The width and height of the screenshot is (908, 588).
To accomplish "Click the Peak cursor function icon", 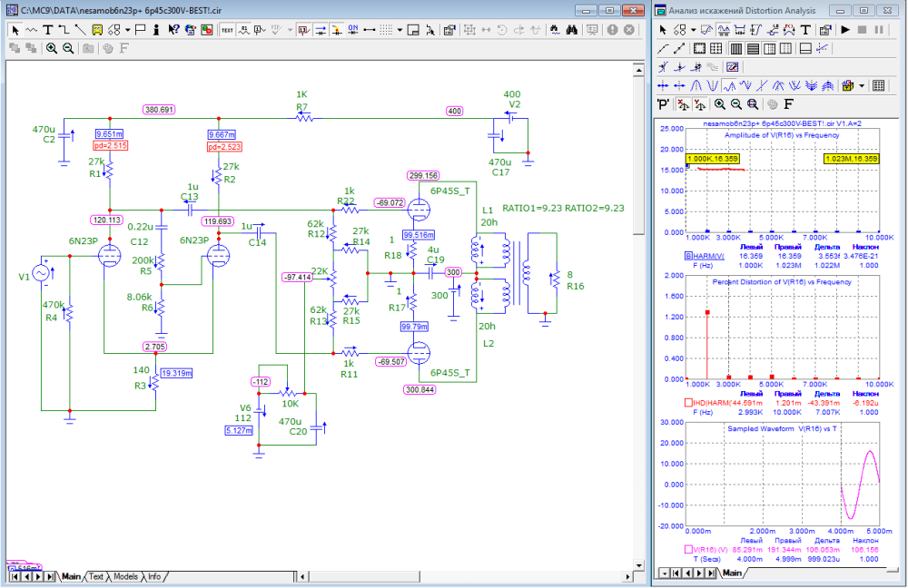I will point(696,85).
